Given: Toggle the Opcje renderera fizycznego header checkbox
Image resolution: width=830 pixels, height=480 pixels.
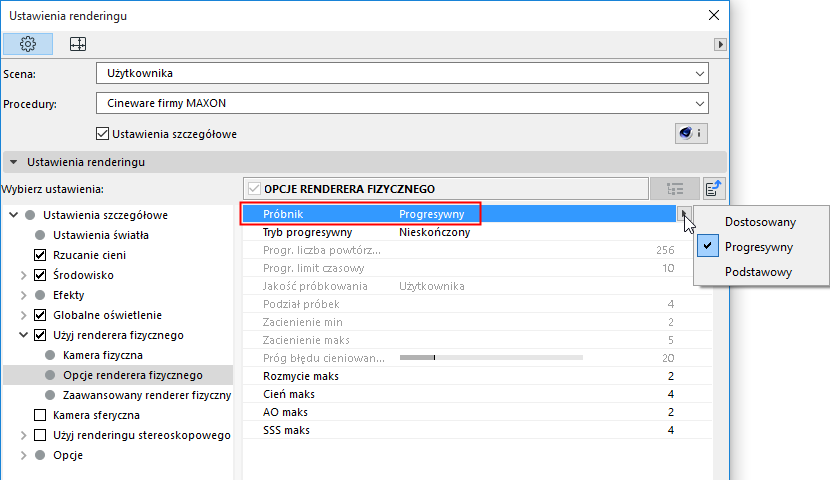Looking at the screenshot, I should click(255, 189).
